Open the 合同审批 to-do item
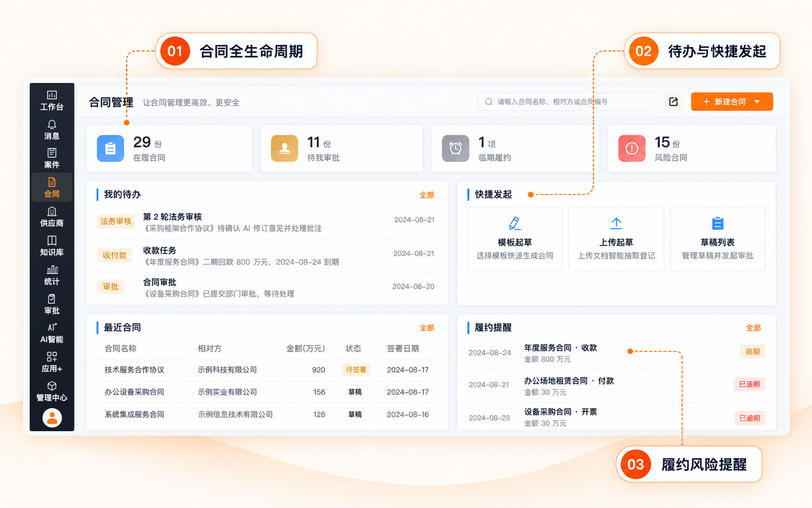The height and width of the screenshot is (508, 812). (266, 288)
